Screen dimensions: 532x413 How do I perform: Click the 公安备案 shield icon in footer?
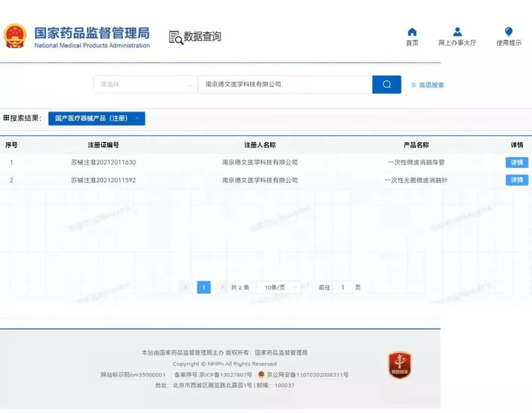click(x=260, y=374)
